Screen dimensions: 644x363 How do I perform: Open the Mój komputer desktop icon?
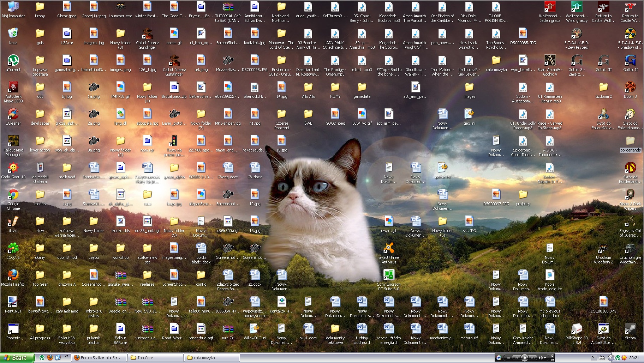[x=13, y=10]
